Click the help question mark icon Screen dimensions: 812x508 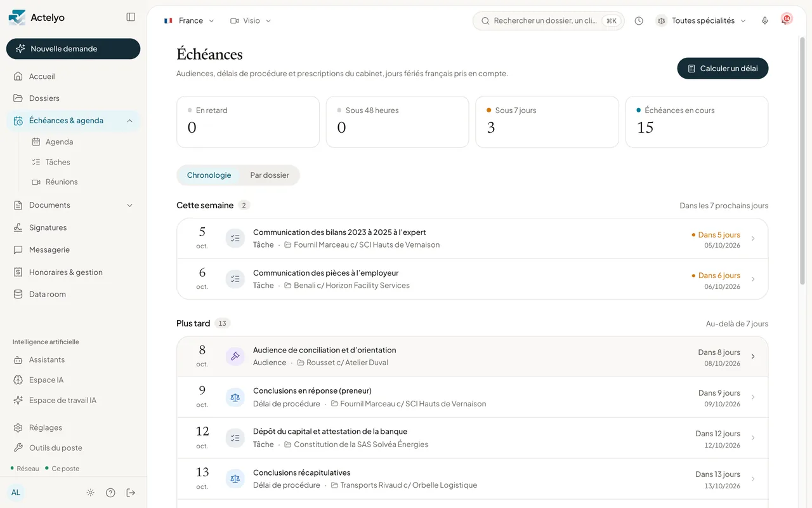[110, 493]
